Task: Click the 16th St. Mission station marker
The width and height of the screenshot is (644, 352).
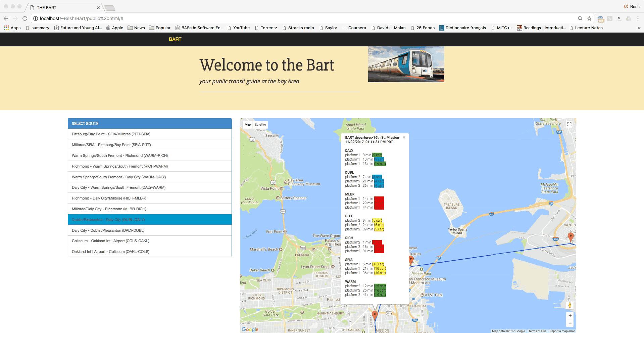Action: click(x=375, y=316)
